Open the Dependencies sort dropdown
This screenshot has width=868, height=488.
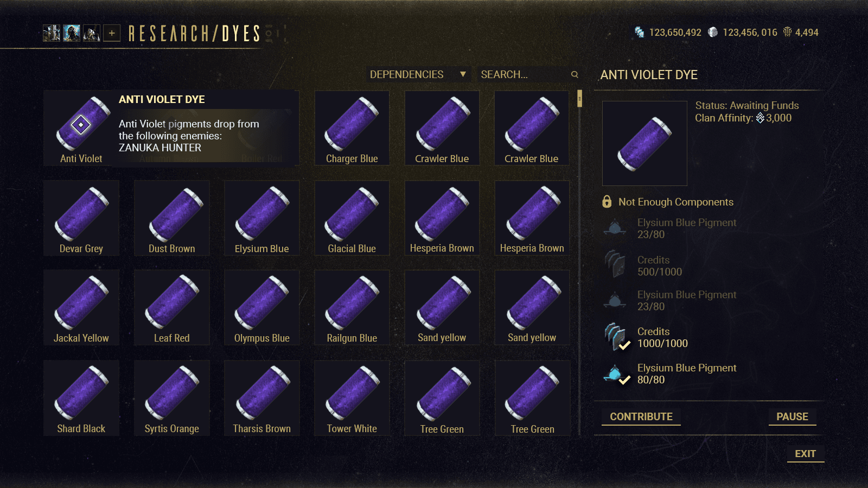418,74
